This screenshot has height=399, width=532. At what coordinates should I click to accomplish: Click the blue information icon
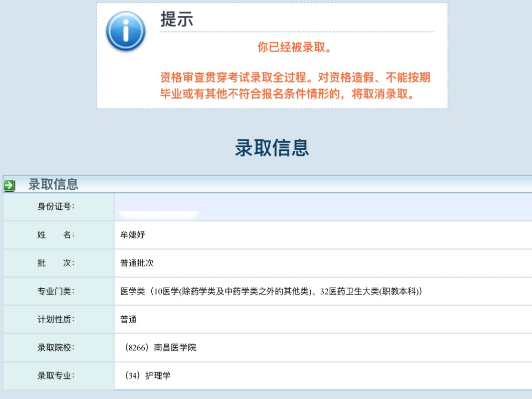[126, 31]
